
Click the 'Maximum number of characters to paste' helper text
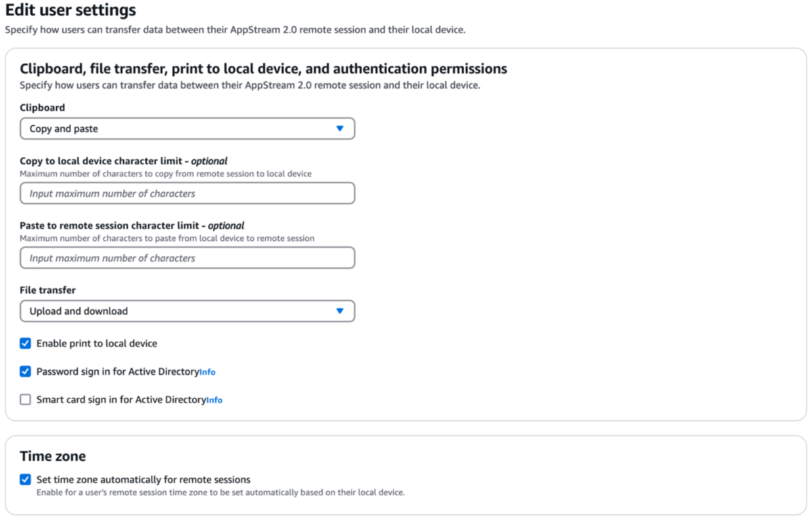167,238
